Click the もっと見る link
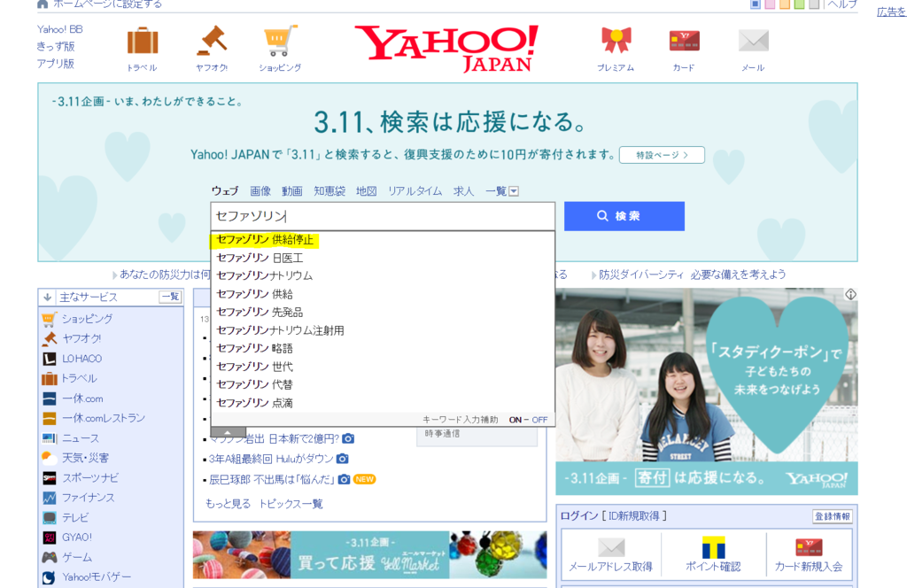Screen dimensions: 907x588 228,504
